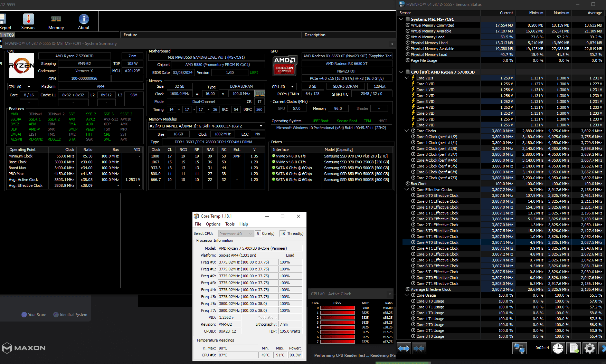Viewport: 606px width, 364px height.
Task: Click the MSI MPG B550 GAMING EDGE WIFI field
Action: coord(206,57)
